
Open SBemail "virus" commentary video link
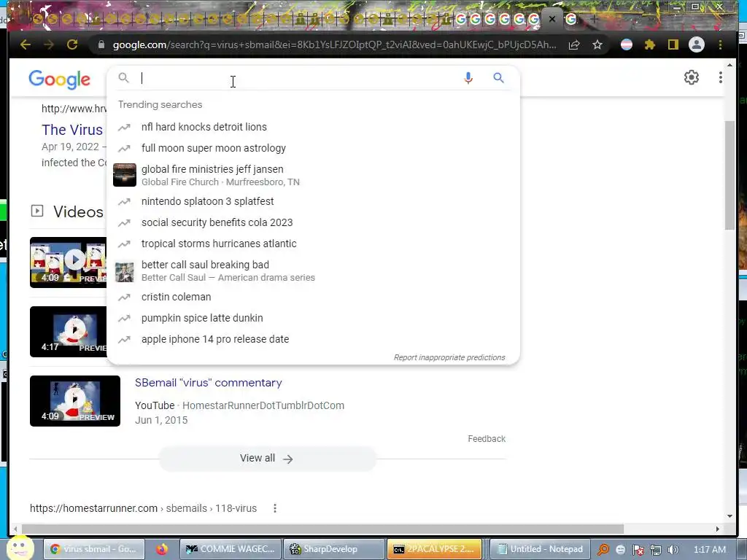click(208, 383)
